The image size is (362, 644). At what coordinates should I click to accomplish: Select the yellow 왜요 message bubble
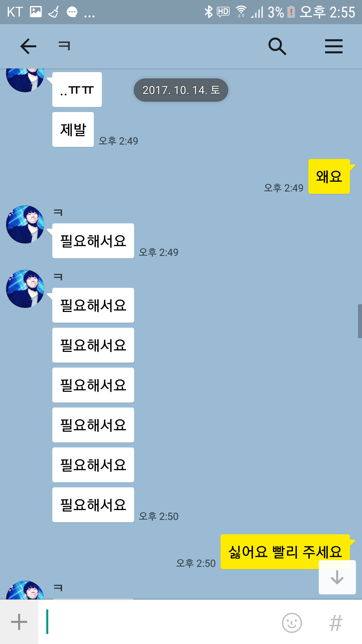(329, 176)
